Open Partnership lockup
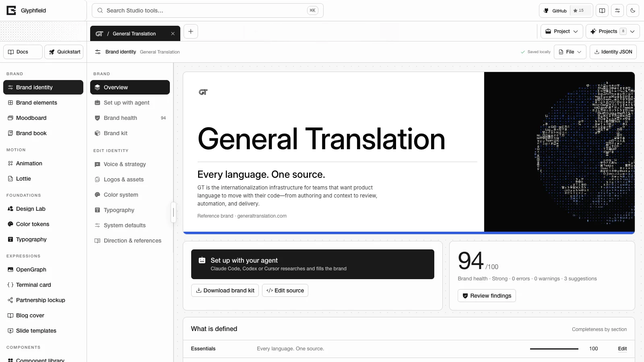 [43, 300]
